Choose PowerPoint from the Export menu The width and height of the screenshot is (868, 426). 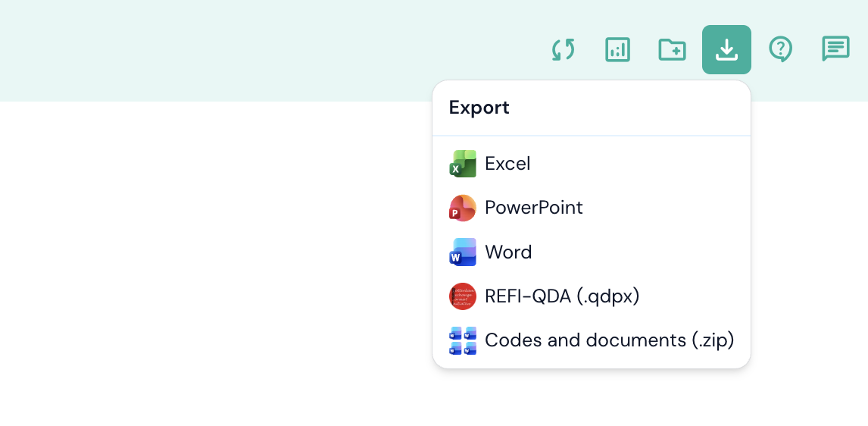[533, 208]
